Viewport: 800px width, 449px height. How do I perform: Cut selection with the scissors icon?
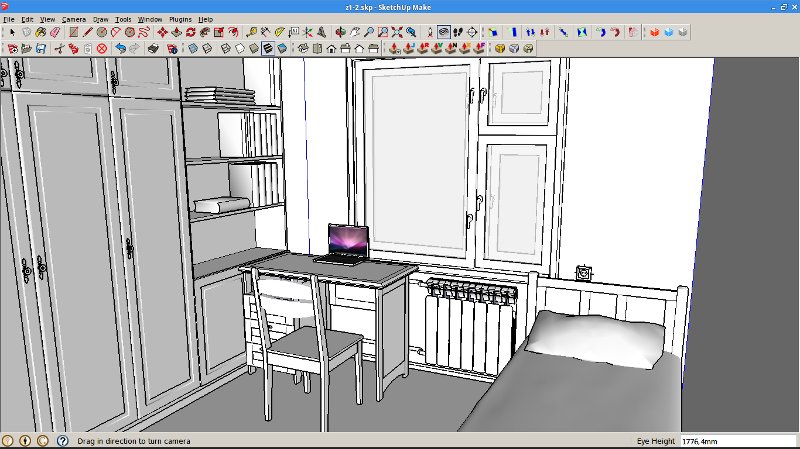59,48
